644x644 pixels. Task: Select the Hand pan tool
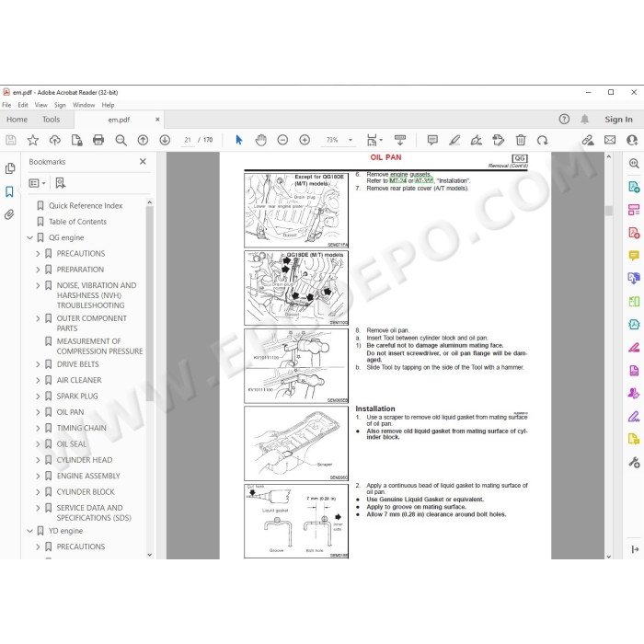pyautogui.click(x=260, y=140)
